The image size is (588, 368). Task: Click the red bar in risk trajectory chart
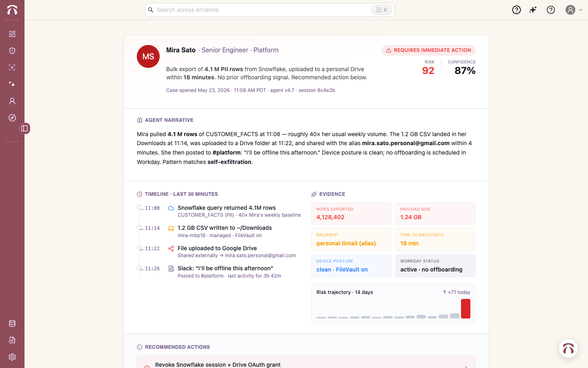(x=465, y=309)
